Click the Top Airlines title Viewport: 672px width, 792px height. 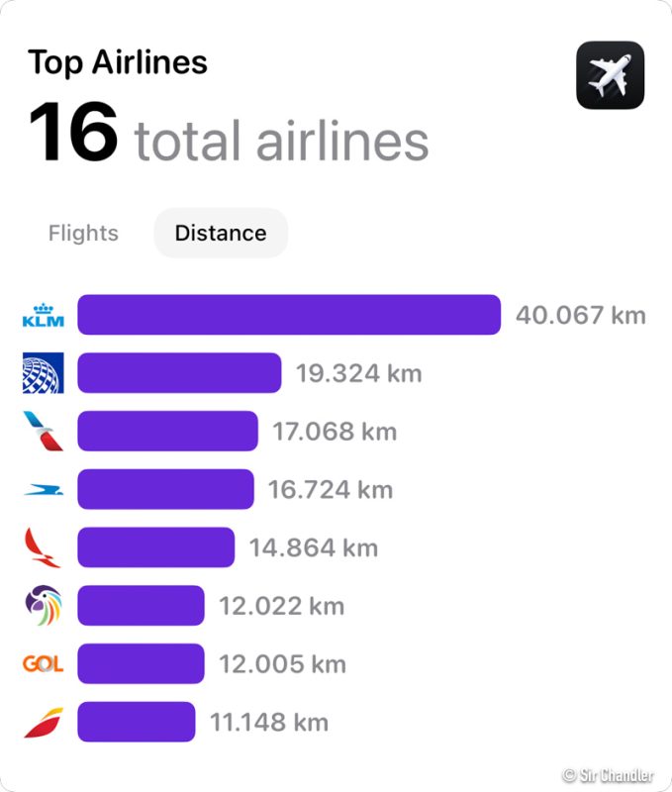(118, 62)
